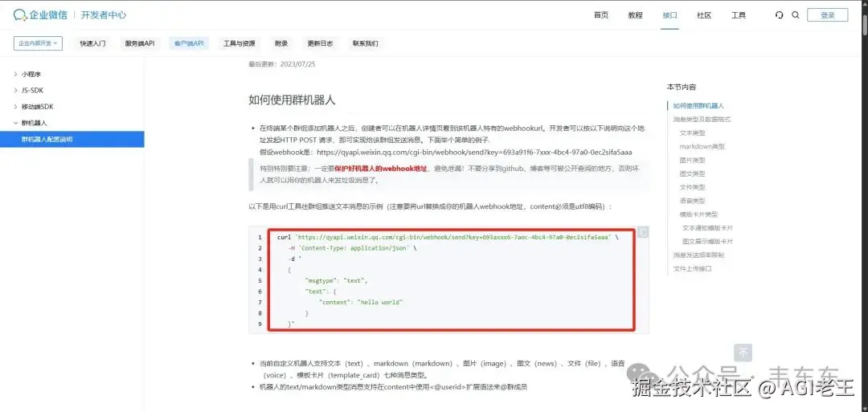Jump to 图文展示模版卡片 in contents
The width and height of the screenshot is (868, 412).
click(x=708, y=241)
